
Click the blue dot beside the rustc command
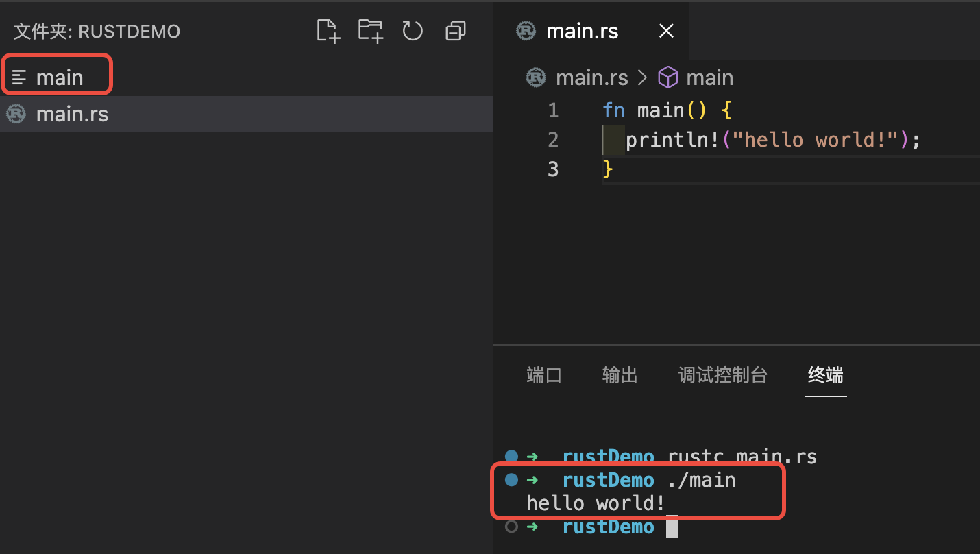pyautogui.click(x=511, y=456)
